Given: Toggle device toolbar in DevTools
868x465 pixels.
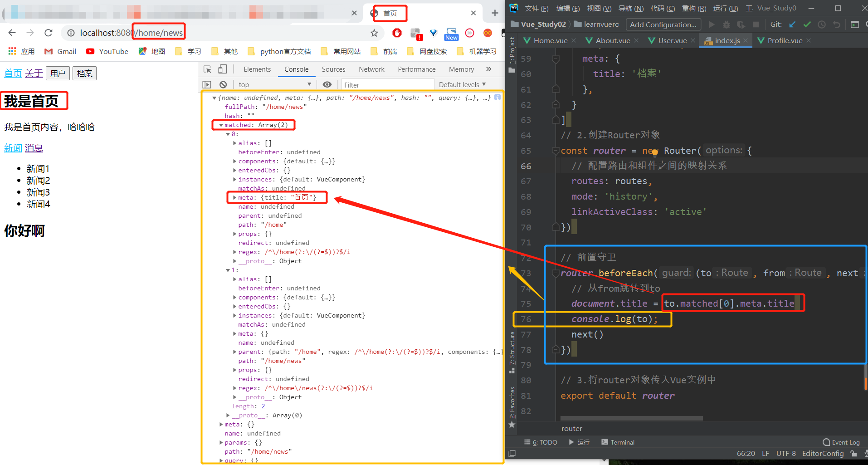Looking at the screenshot, I should 222,69.
